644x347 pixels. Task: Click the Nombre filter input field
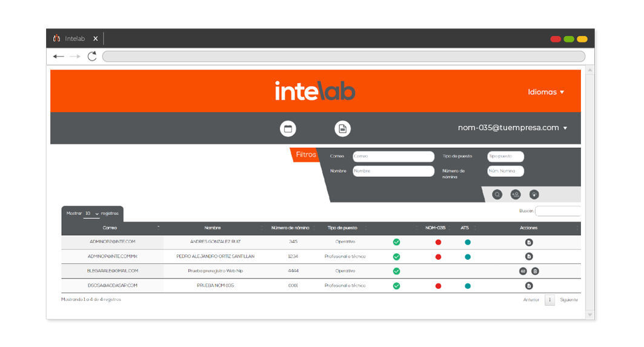(x=393, y=171)
